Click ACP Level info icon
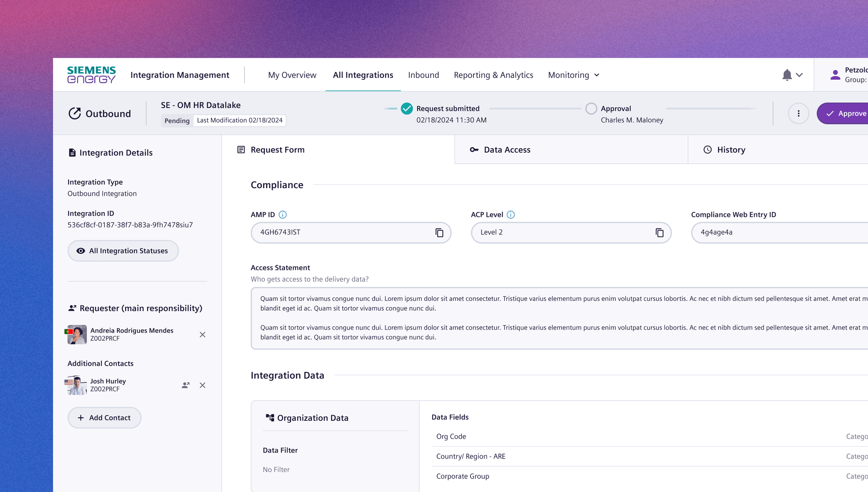This screenshot has width=868, height=492. (x=511, y=215)
